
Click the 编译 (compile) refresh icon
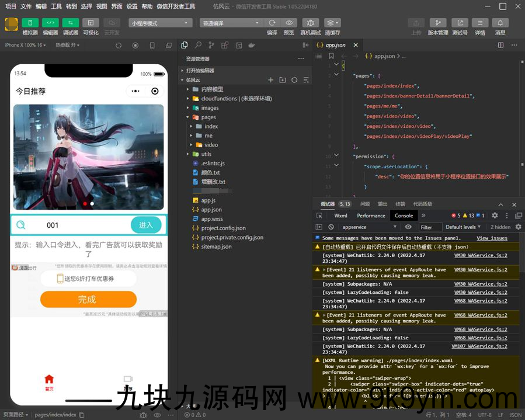pyautogui.click(x=272, y=23)
